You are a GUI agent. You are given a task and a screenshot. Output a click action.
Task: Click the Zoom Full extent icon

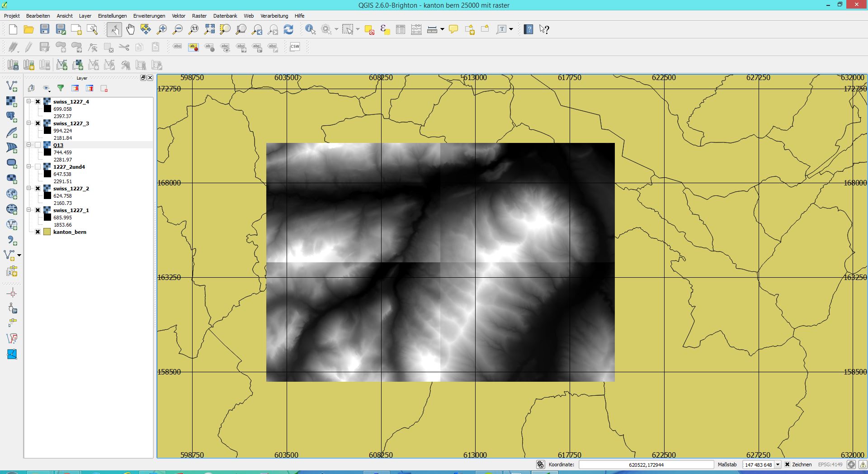pos(209,29)
